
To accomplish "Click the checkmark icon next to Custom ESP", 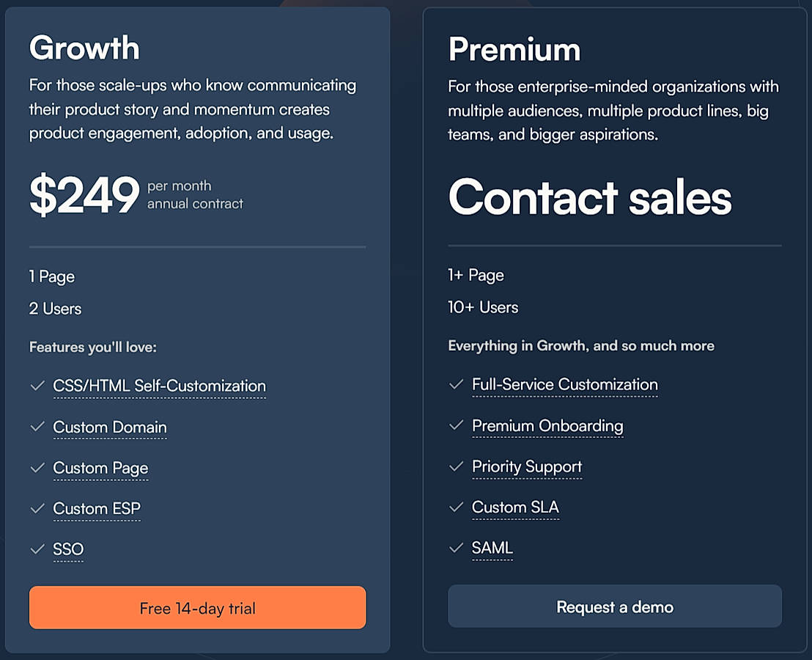I will coord(37,507).
